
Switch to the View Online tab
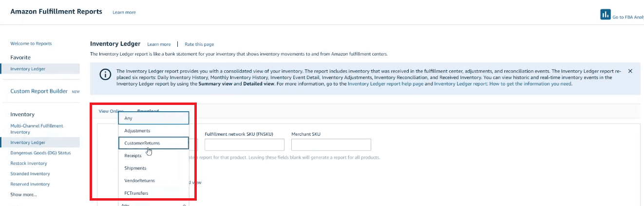[111, 111]
